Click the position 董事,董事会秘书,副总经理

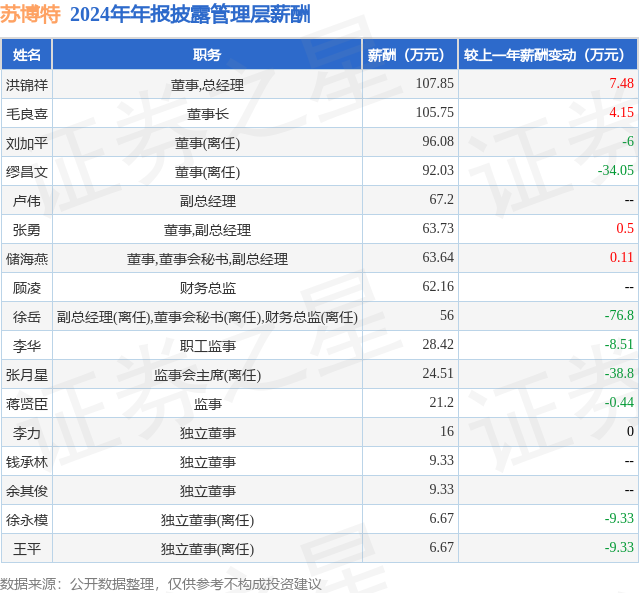pos(207,259)
